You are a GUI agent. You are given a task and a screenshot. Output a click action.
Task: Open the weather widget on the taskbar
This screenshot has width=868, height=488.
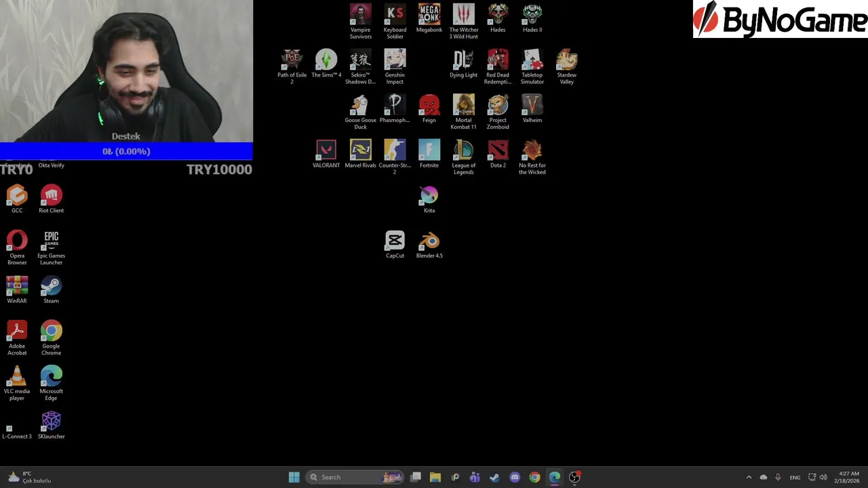[x=30, y=477]
